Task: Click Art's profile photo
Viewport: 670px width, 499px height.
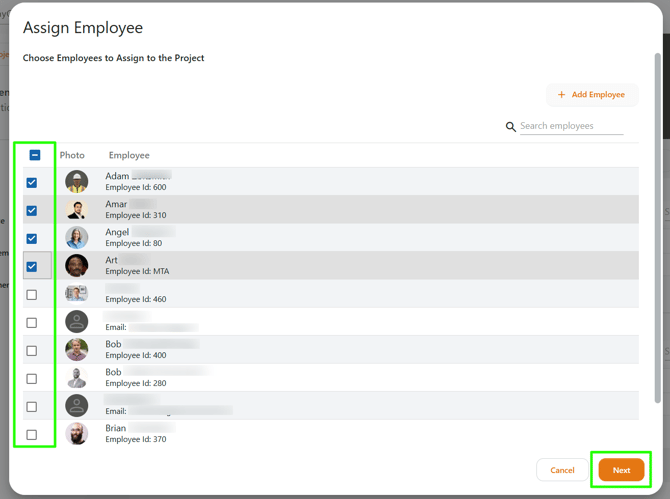Action: point(76,266)
